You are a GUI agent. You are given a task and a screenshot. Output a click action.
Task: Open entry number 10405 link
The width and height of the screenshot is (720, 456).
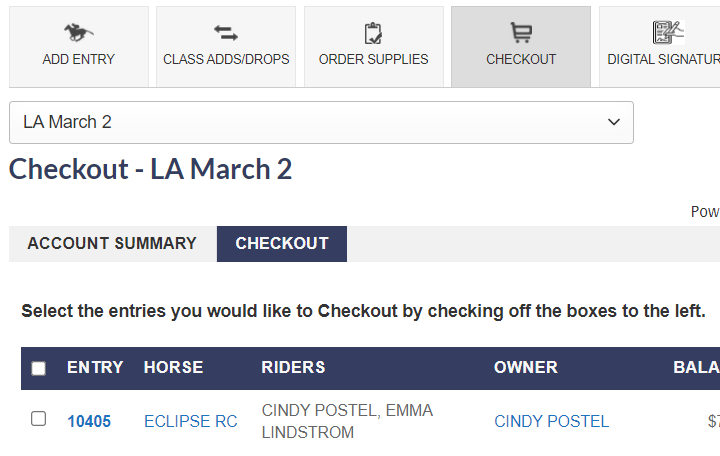pyautogui.click(x=89, y=422)
